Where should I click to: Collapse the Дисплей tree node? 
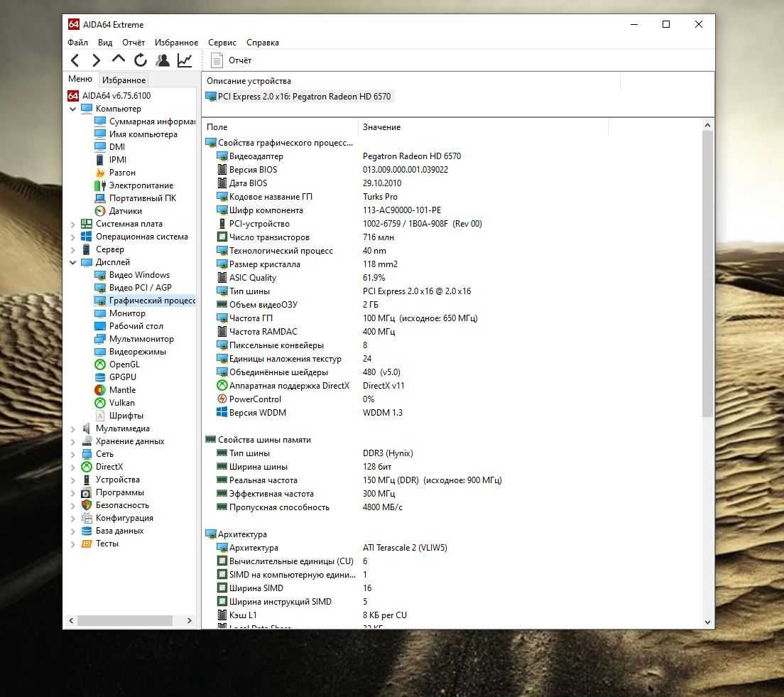(x=73, y=262)
